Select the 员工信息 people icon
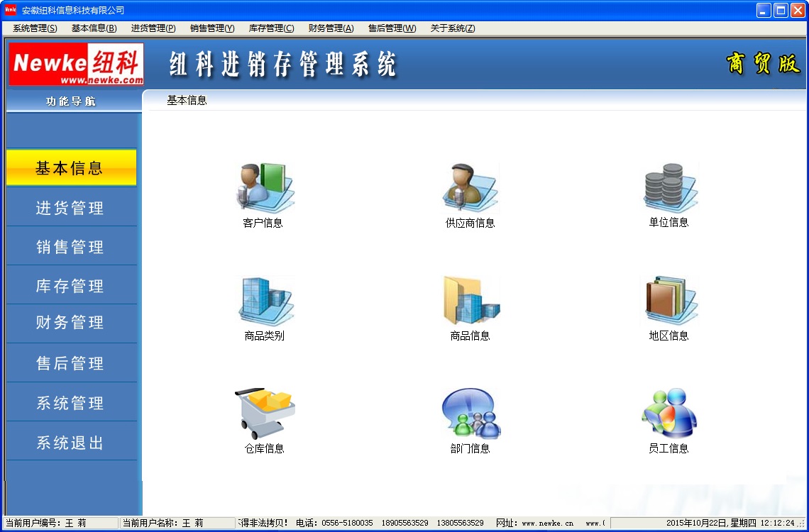Viewport: 809px width, 532px height. [668, 414]
